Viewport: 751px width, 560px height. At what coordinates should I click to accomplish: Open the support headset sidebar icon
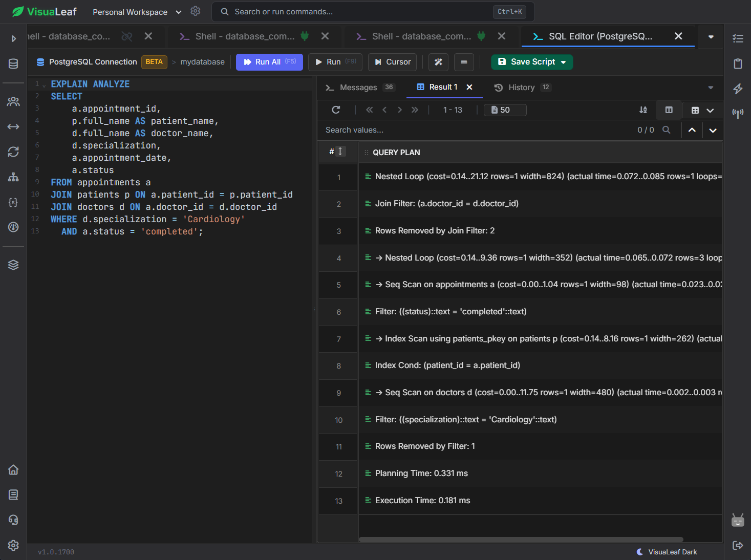click(13, 520)
